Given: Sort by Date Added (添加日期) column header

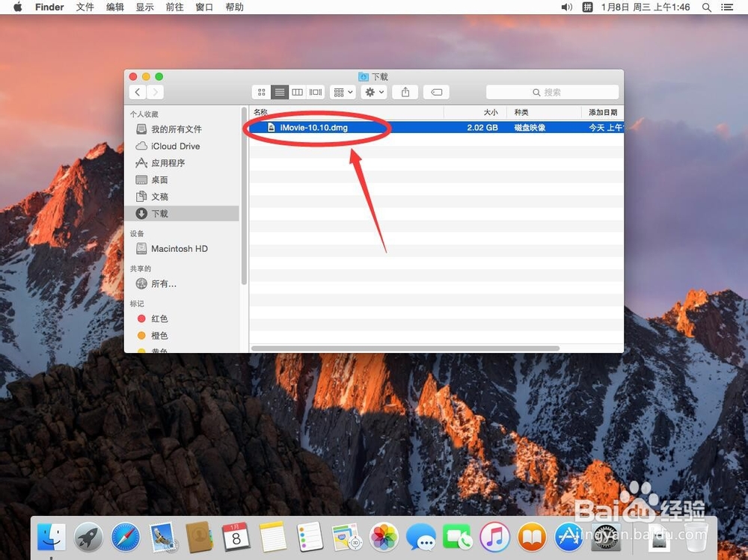Looking at the screenshot, I should click(x=602, y=113).
